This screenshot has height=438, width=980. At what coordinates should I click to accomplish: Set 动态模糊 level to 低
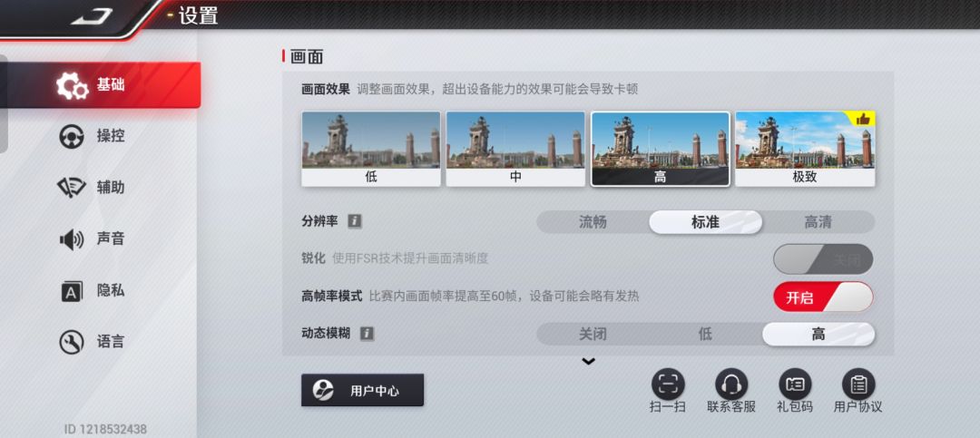(705, 335)
